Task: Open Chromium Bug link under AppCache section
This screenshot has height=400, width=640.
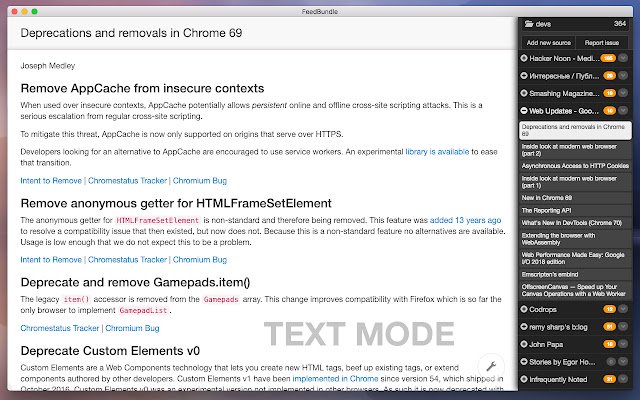Action: coord(200,181)
